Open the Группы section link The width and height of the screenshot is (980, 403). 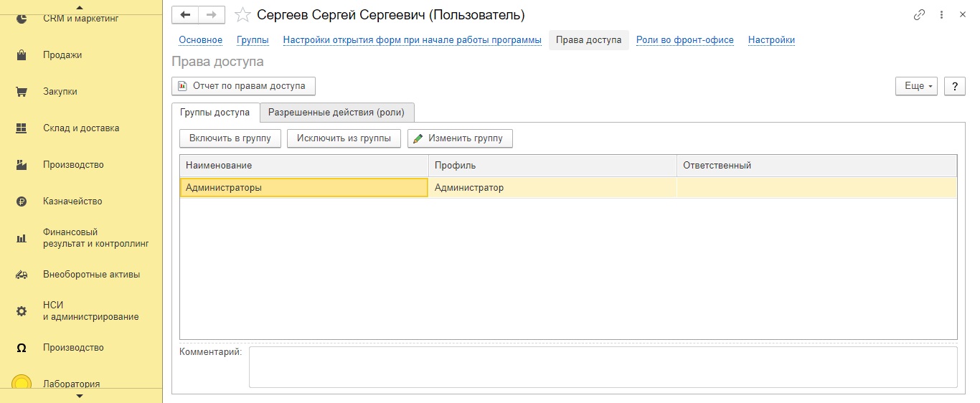253,40
